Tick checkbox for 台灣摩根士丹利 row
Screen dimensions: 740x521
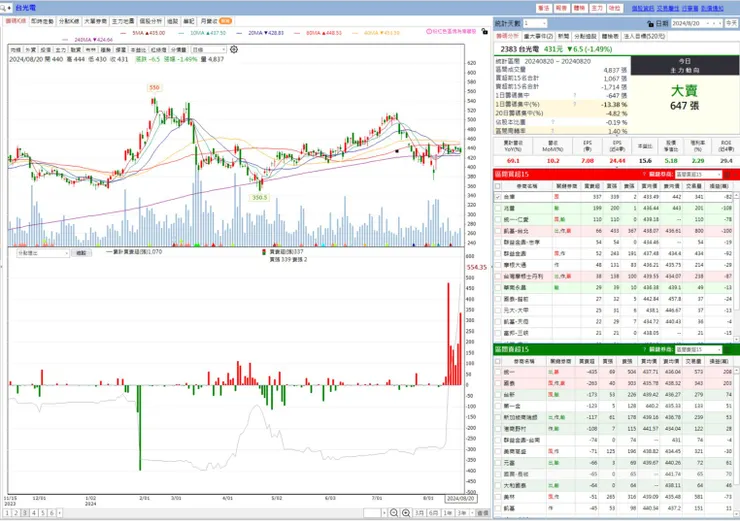tap(498, 276)
